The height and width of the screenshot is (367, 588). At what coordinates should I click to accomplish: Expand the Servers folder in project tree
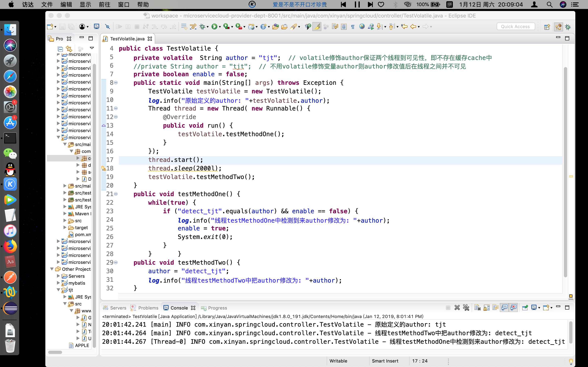point(58,276)
